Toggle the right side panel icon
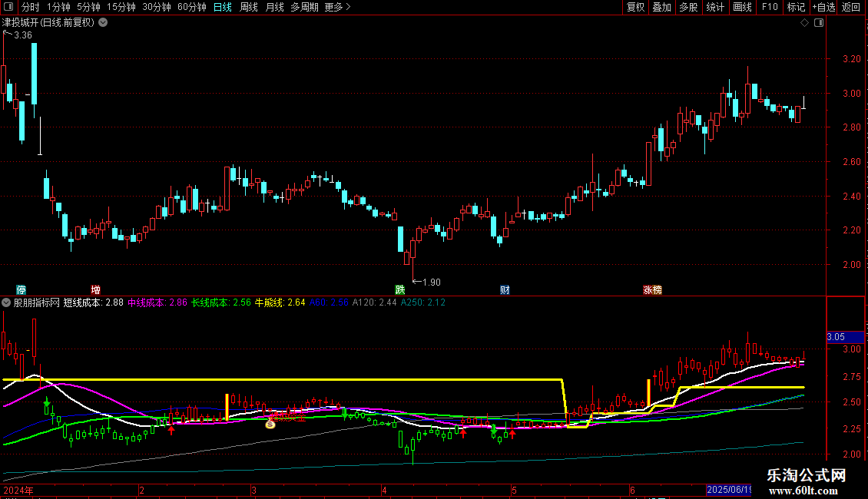The image size is (868, 499). coord(819,23)
